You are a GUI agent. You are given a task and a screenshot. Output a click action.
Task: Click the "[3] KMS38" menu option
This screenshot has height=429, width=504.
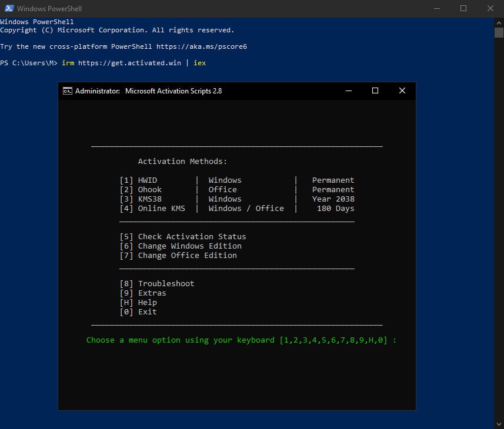point(141,199)
